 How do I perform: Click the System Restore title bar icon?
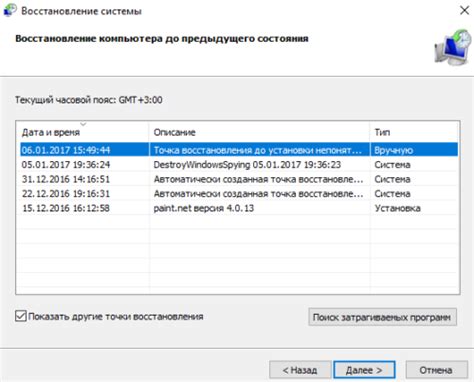click(10, 10)
